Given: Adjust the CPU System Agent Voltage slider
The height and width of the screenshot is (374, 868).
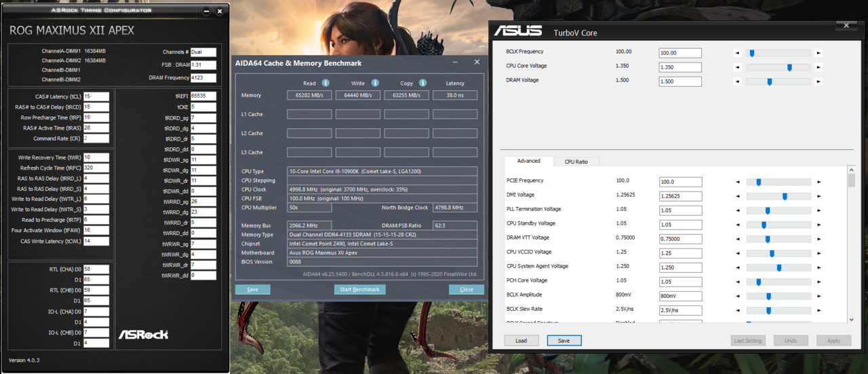Looking at the screenshot, I should coord(778,267).
